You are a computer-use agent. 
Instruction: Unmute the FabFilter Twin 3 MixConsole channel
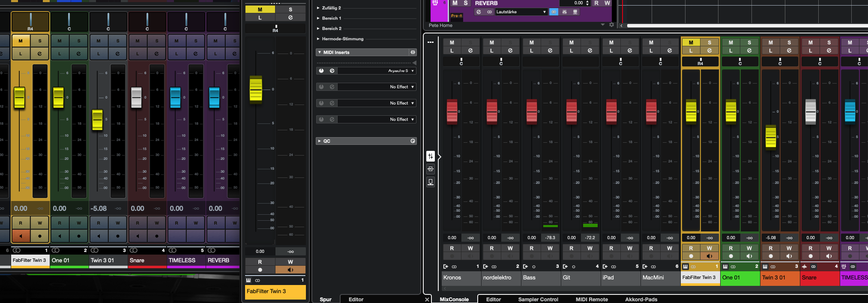click(x=691, y=42)
